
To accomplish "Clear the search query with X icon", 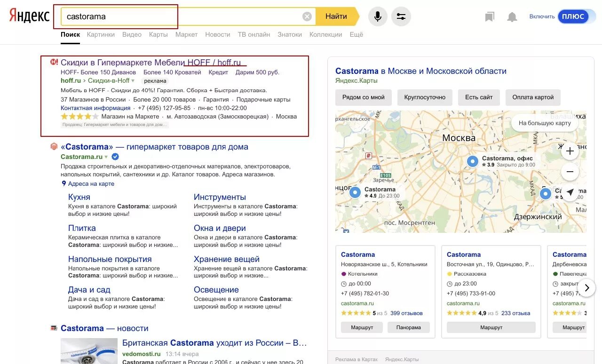I will pos(307,16).
